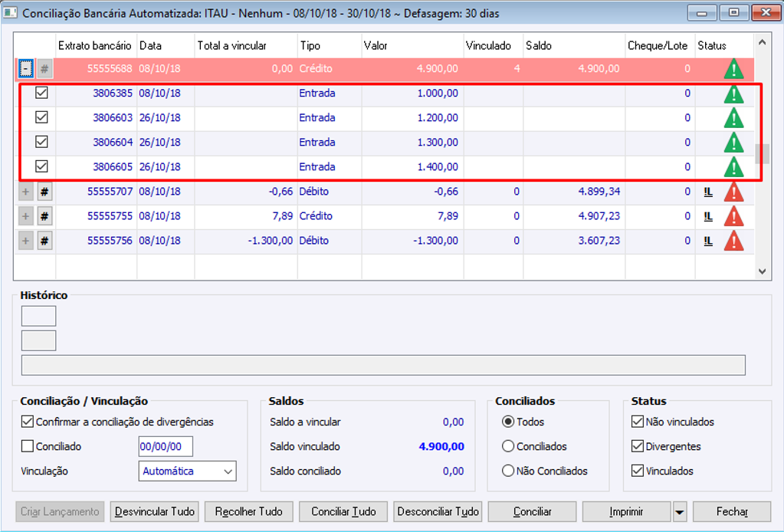Viewport: 784px width, 532px height.
Task: Click the !L marker in row 55555756
Action: (x=708, y=241)
